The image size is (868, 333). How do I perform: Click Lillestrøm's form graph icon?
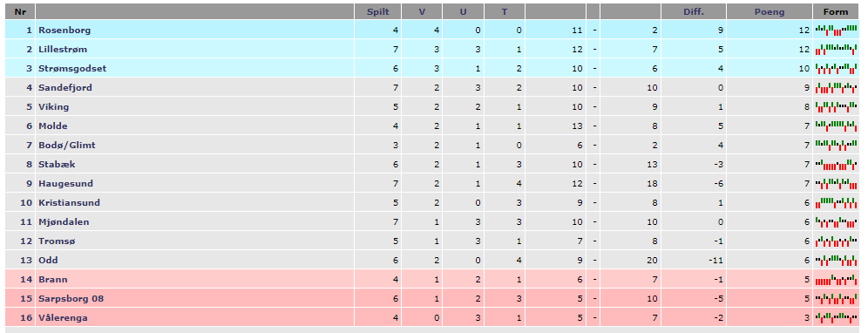tap(836, 50)
